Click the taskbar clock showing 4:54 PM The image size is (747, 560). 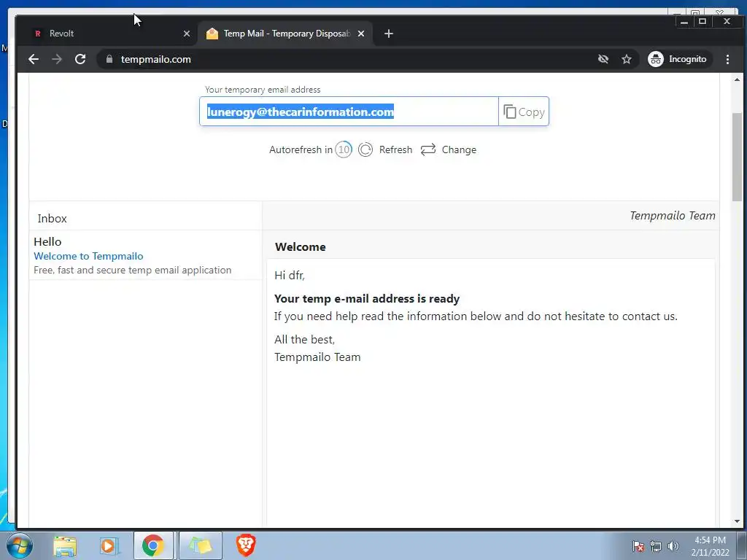coord(710,546)
